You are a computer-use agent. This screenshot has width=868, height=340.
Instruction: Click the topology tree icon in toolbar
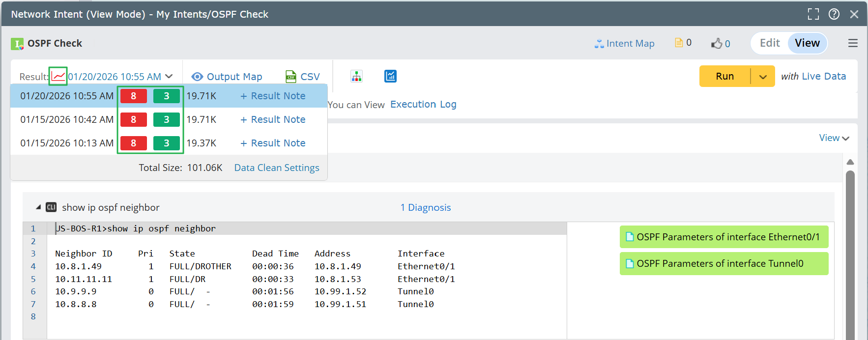[x=356, y=76]
